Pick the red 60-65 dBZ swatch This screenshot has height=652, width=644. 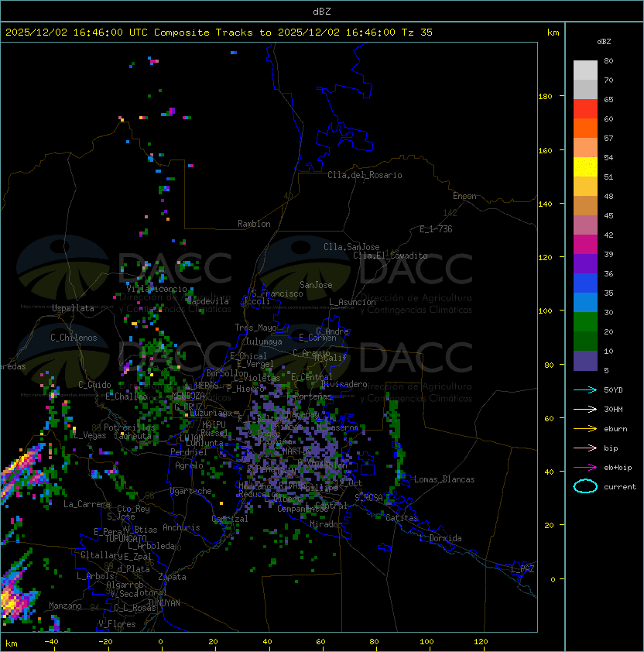click(585, 109)
